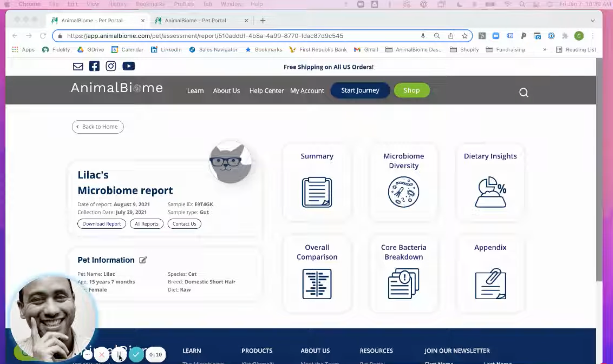Open the Summary clipboard icon

point(317,192)
